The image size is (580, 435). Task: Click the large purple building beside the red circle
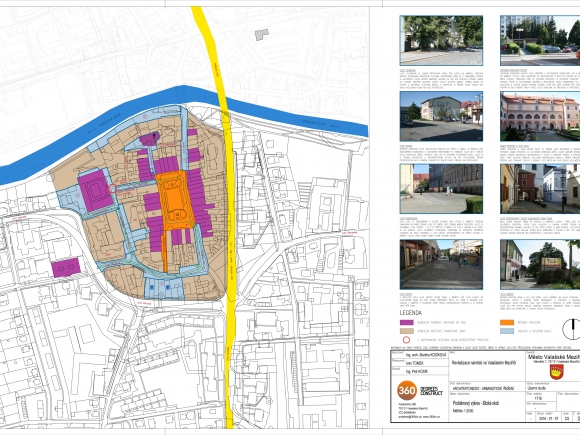click(95, 191)
